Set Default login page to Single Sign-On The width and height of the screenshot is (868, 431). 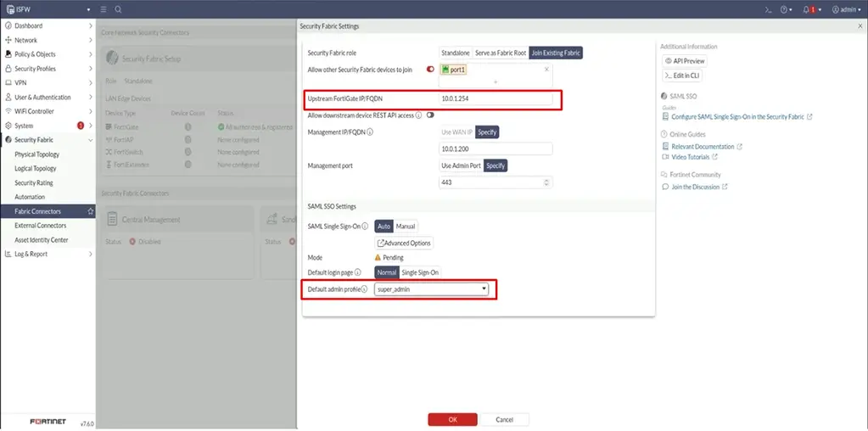click(x=420, y=272)
